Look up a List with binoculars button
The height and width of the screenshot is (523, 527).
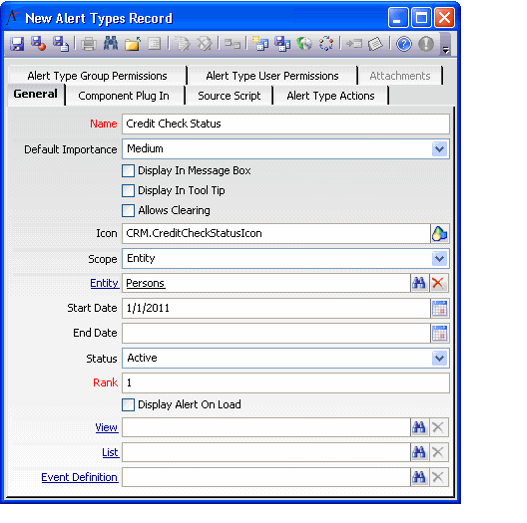coord(419,452)
